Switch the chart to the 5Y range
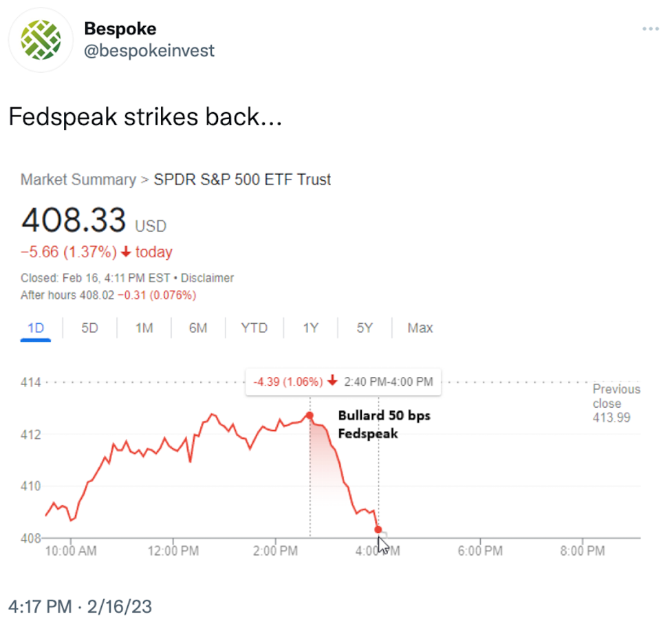The height and width of the screenshot is (630, 672). point(364,328)
